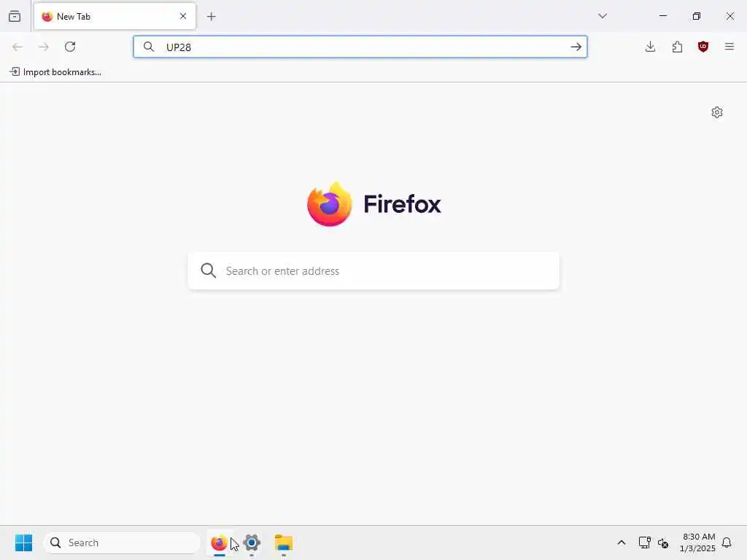Image resolution: width=747 pixels, height=560 pixels.
Task: Open network status tray icon
Action: (x=645, y=542)
